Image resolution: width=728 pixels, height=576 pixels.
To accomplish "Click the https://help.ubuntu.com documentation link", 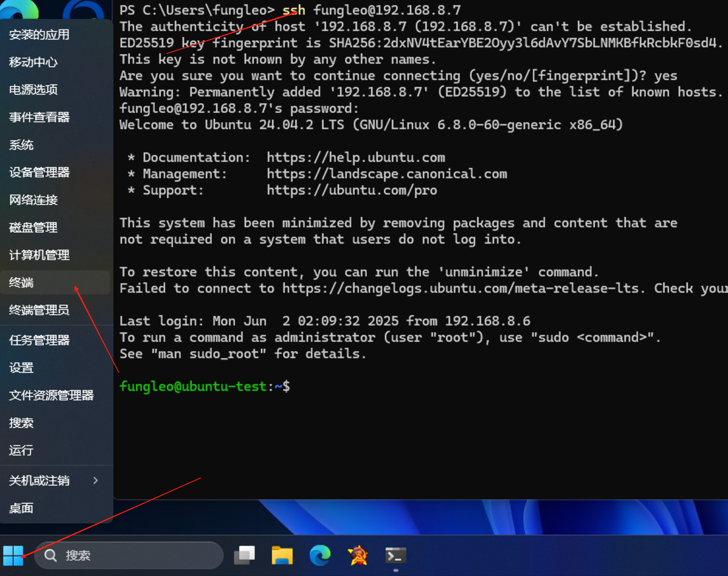I will pos(356,157).
